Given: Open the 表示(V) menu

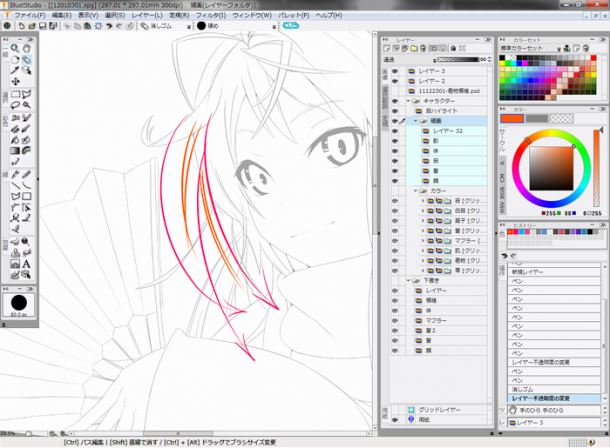Looking at the screenshot, I should click(x=88, y=15).
